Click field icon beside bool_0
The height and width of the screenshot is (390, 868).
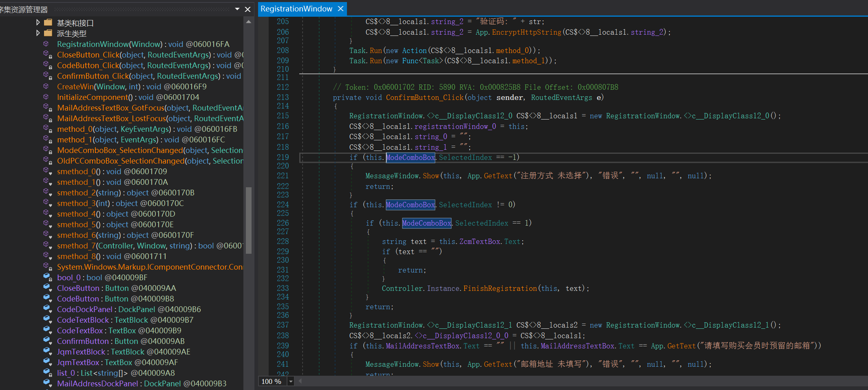(48, 277)
